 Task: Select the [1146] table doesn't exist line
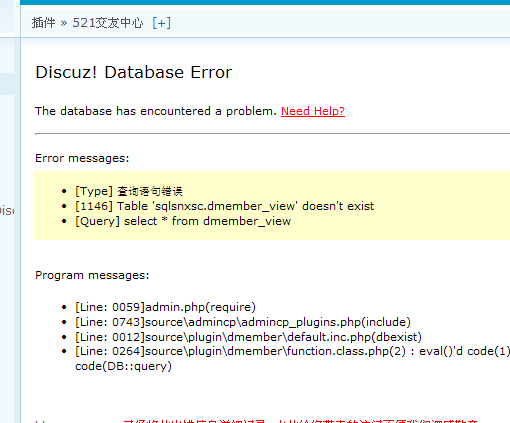pos(224,206)
